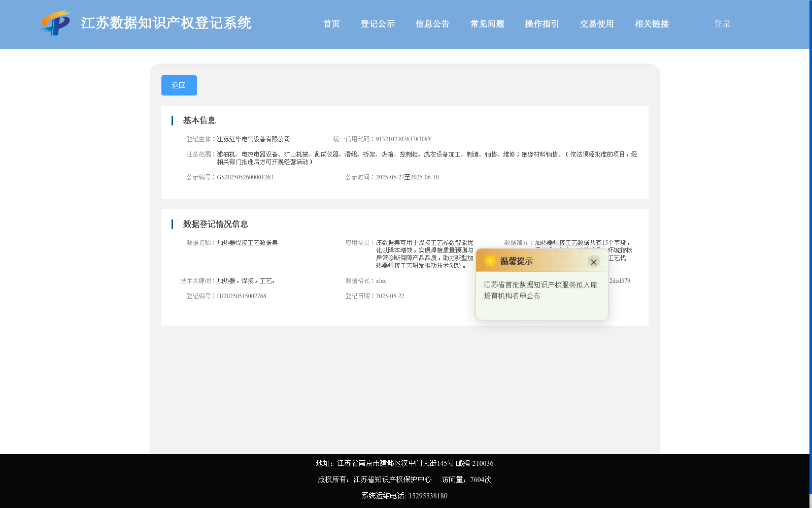Select the 登记编号 DJ20250515002768
The height and width of the screenshot is (508, 812).
(242, 296)
